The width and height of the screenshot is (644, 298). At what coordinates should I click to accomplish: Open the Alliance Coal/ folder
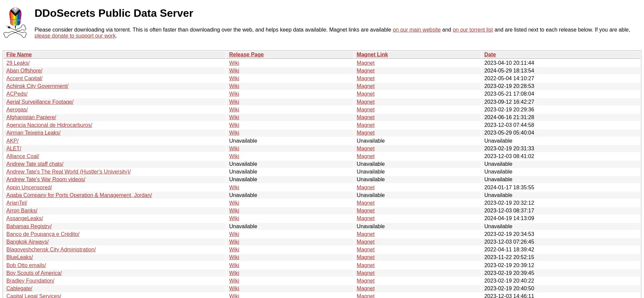click(x=22, y=156)
